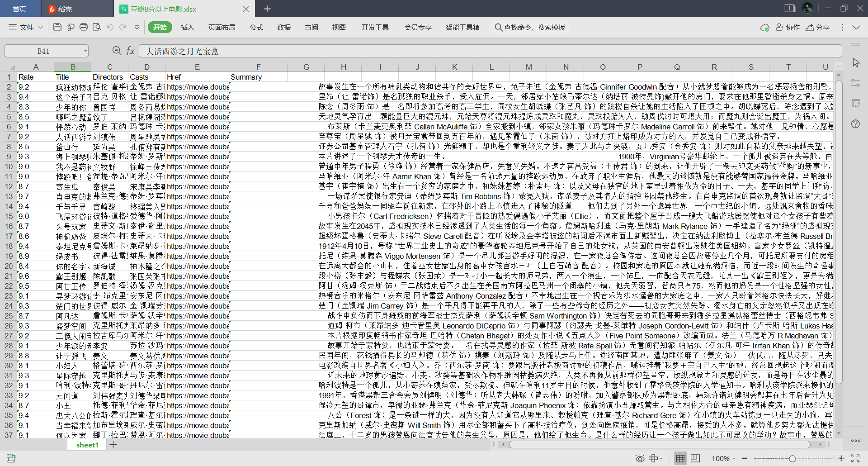Screen dimensions: 868x466
Task: Click the help question mark in right sidebar
Action: coord(855,124)
